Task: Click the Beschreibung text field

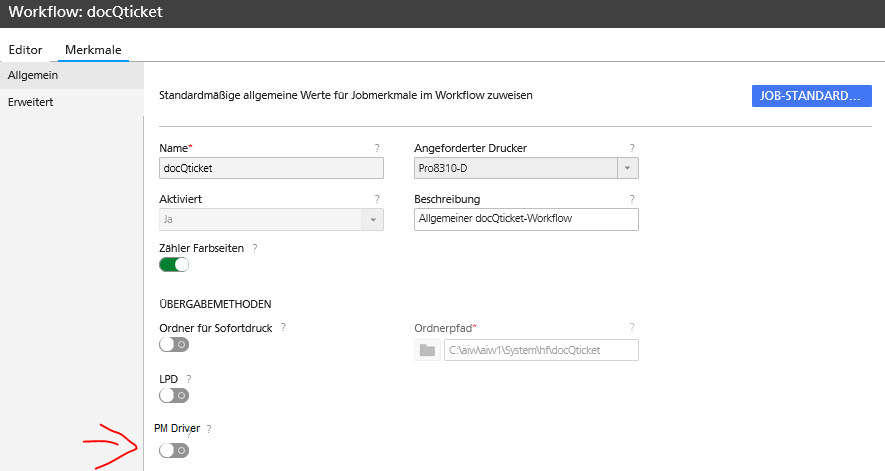Action: tap(526, 219)
